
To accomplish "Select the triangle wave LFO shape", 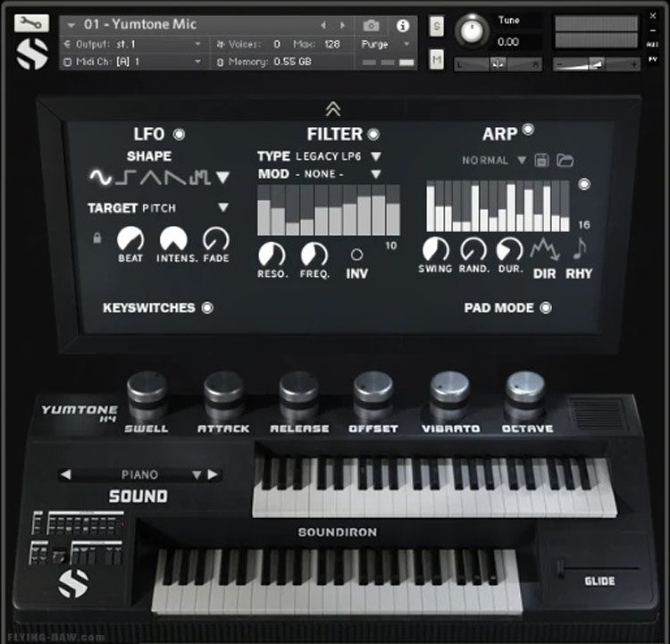I will 151,177.
